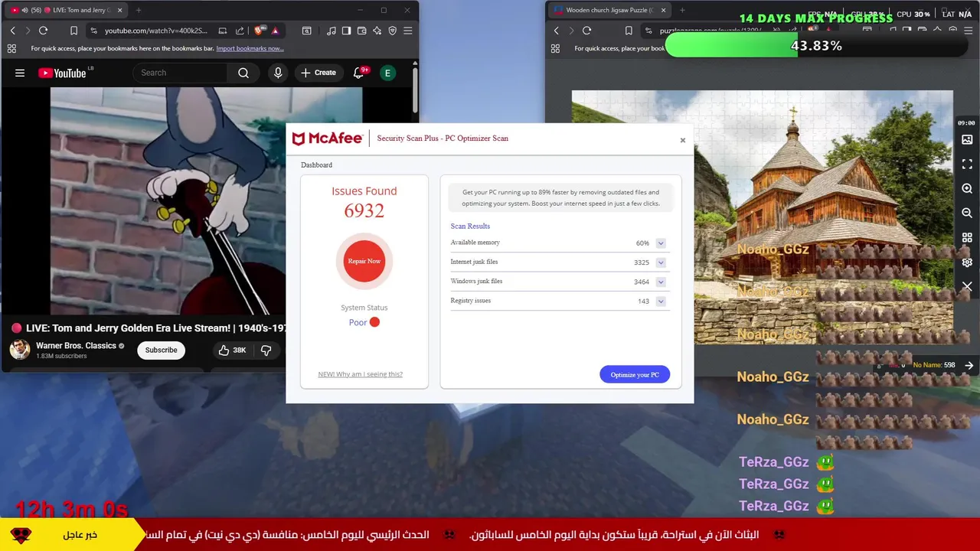Go to YouTube home via logo

tap(62, 73)
